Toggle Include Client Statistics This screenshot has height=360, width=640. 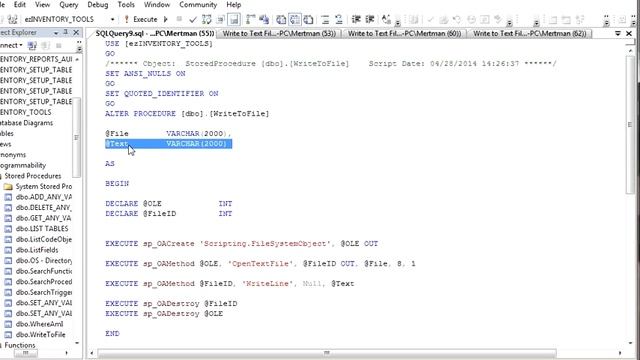(264, 19)
